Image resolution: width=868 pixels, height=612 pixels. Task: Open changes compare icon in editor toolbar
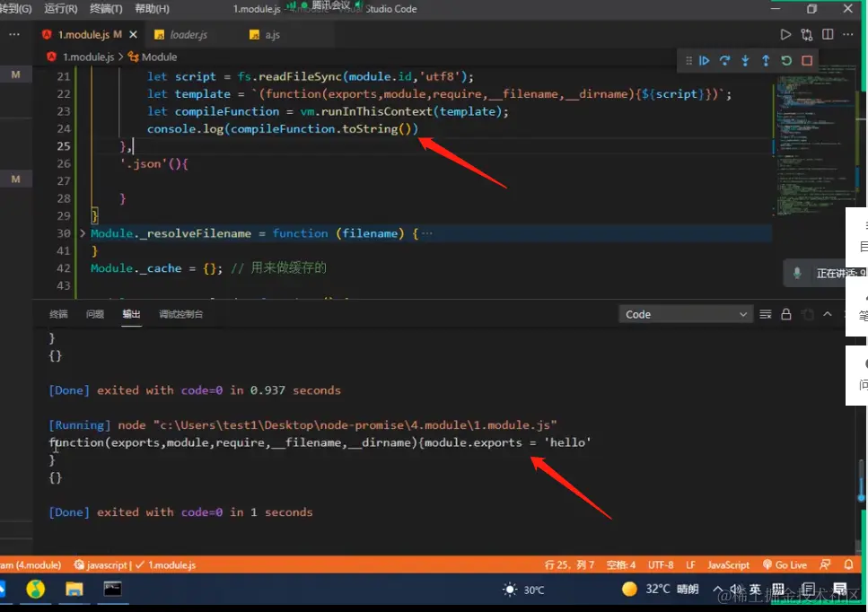click(807, 35)
